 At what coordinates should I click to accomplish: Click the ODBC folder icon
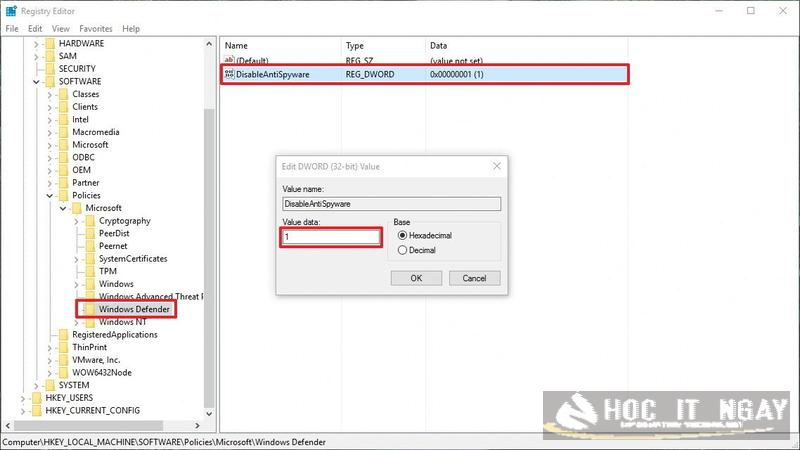(x=63, y=158)
